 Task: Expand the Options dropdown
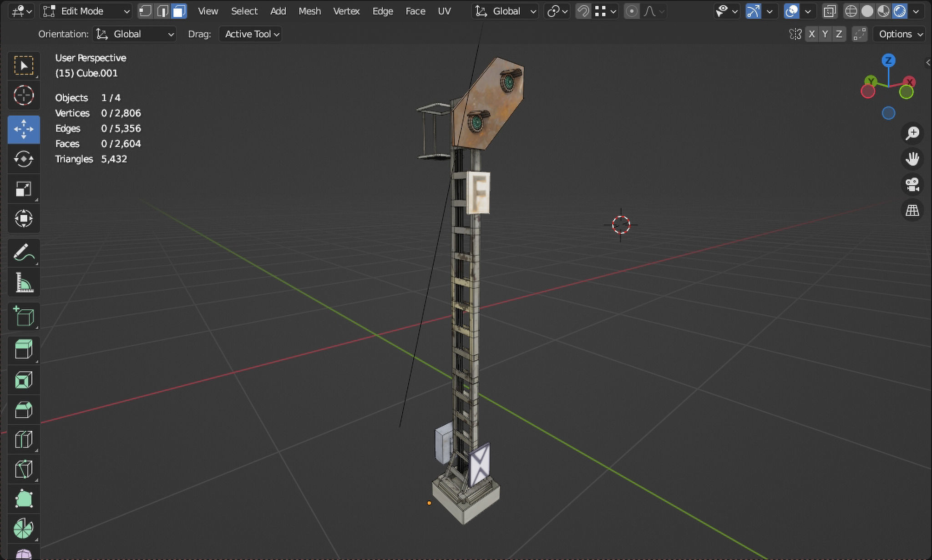point(900,34)
